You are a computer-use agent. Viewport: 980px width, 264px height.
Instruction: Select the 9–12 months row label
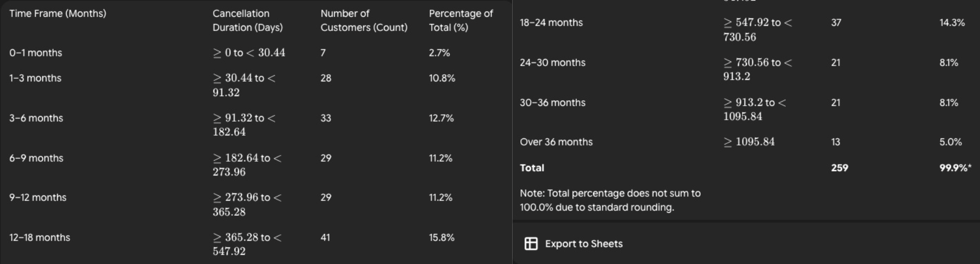click(38, 197)
